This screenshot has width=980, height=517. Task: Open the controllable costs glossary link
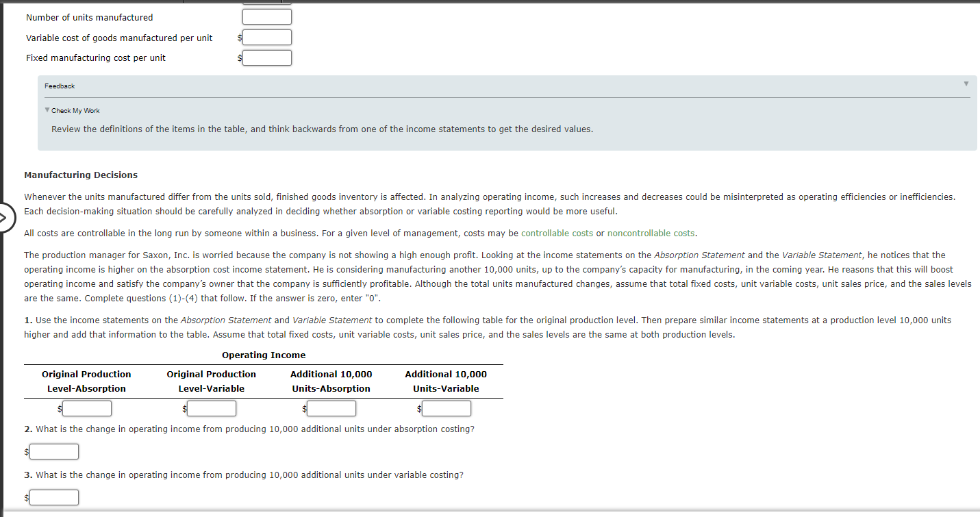coord(557,234)
